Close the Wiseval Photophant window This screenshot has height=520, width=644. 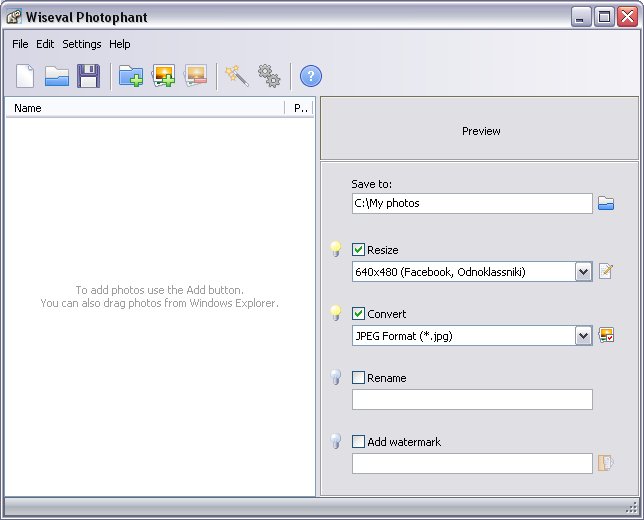point(628,17)
